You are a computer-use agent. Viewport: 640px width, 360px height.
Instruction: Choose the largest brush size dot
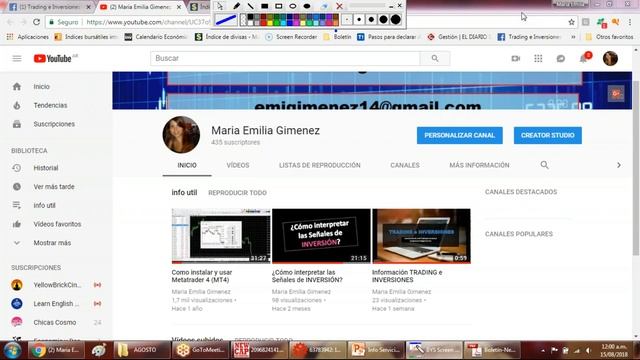tap(396, 19)
